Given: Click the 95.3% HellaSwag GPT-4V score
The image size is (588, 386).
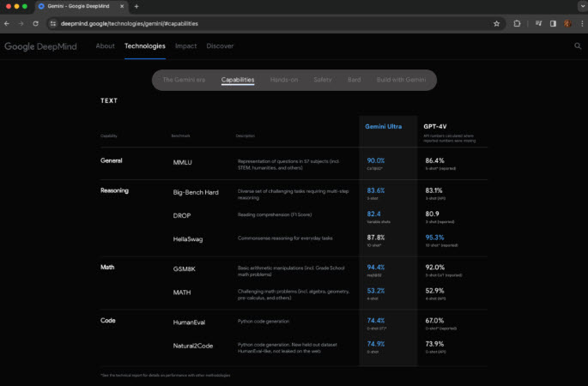Looking at the screenshot, I should (434, 238).
